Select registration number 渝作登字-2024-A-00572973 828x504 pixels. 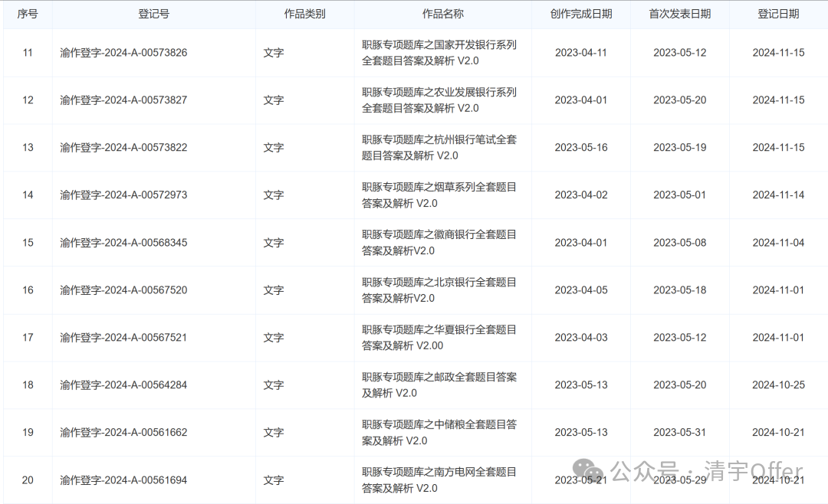click(x=123, y=195)
